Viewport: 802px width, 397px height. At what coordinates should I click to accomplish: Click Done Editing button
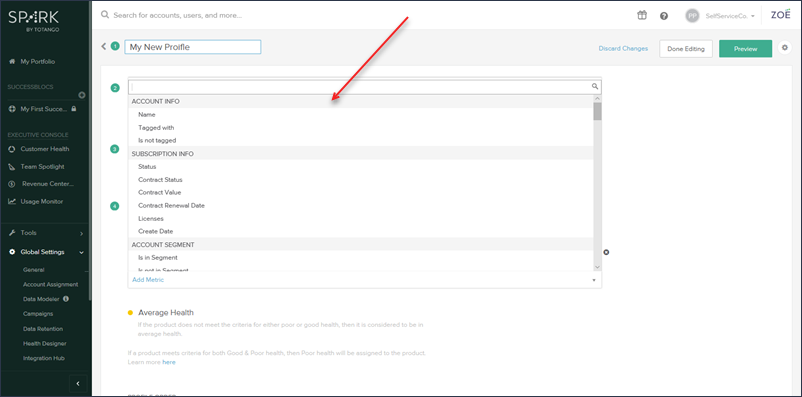tap(686, 49)
